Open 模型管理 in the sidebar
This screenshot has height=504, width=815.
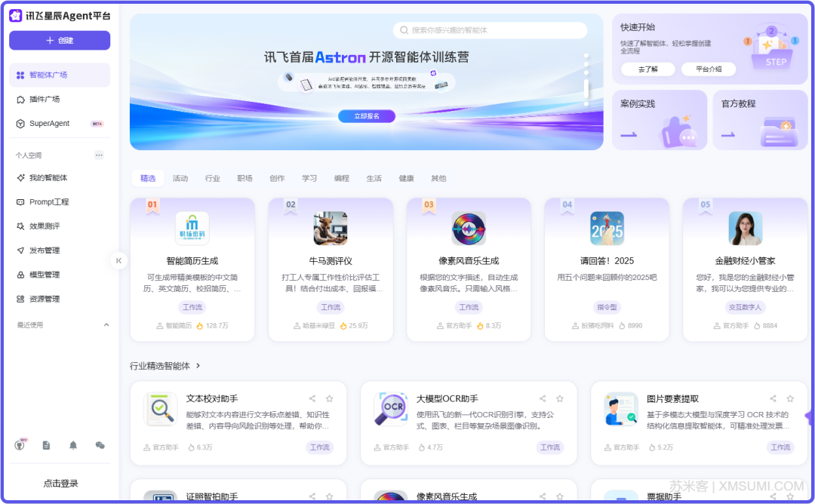pos(60,275)
